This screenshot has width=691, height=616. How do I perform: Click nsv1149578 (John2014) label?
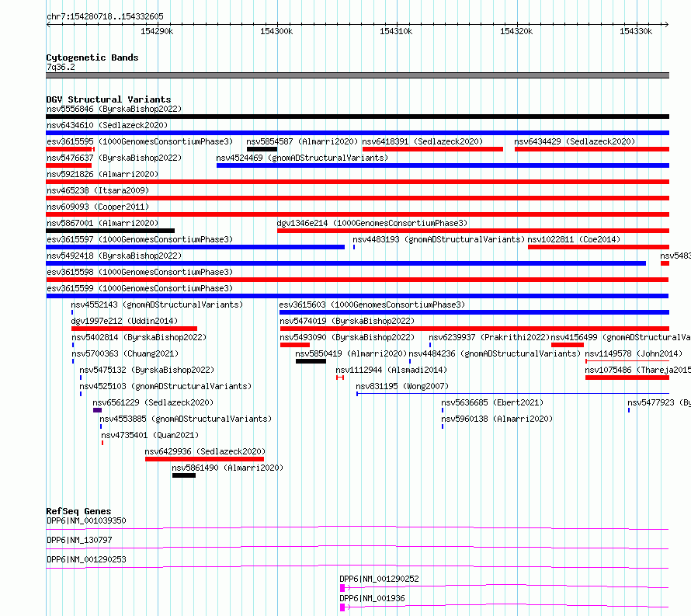[x=634, y=353]
